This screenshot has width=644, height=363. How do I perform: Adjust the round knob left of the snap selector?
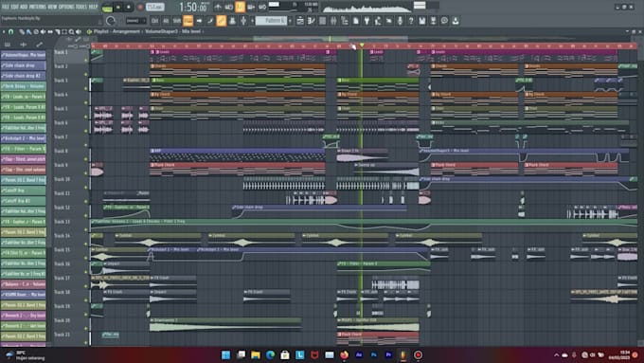point(111,20)
